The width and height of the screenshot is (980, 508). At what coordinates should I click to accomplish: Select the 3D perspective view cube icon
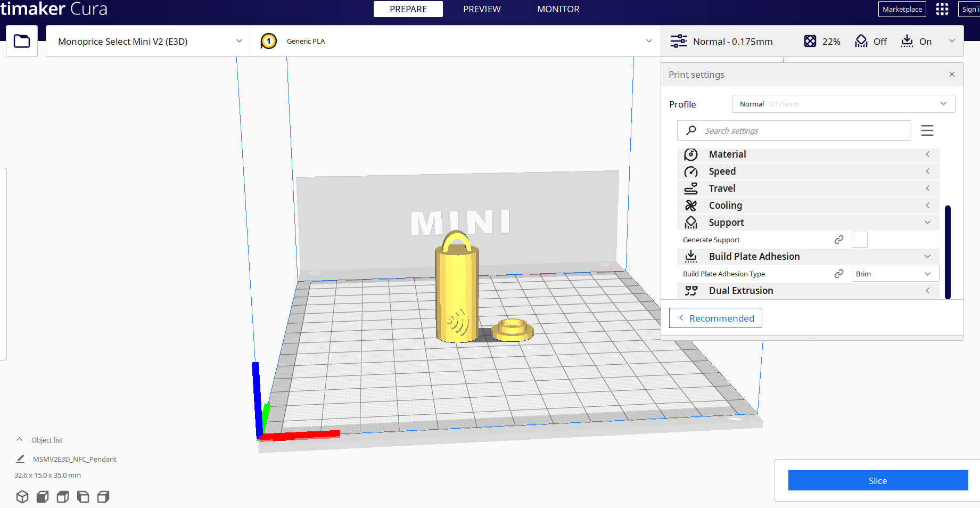[22, 497]
